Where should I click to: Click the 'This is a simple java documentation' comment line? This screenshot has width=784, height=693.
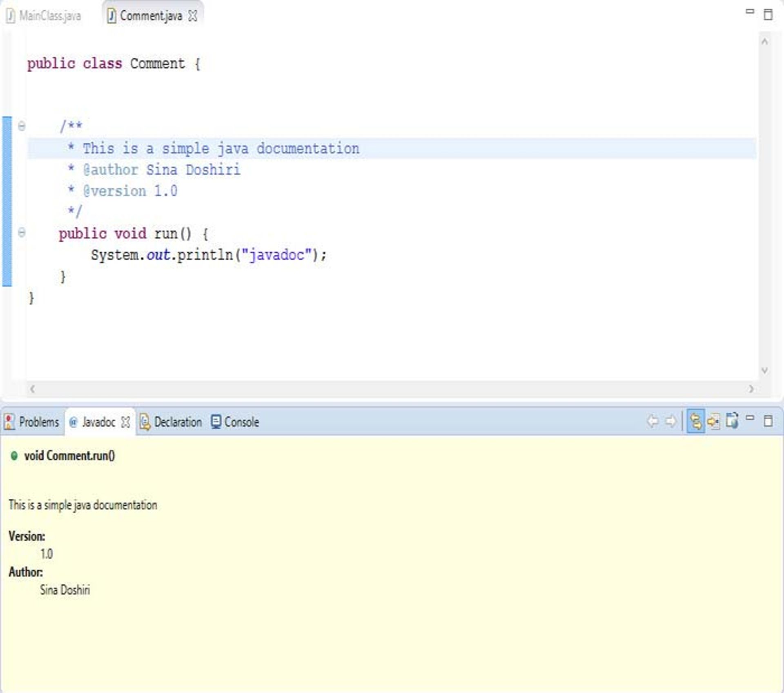point(214,149)
